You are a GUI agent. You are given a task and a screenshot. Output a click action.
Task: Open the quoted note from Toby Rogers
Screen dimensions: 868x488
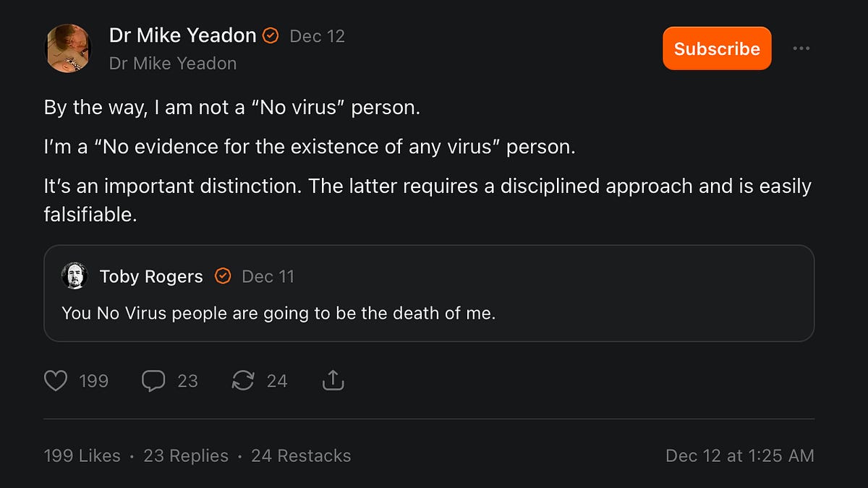click(430, 312)
